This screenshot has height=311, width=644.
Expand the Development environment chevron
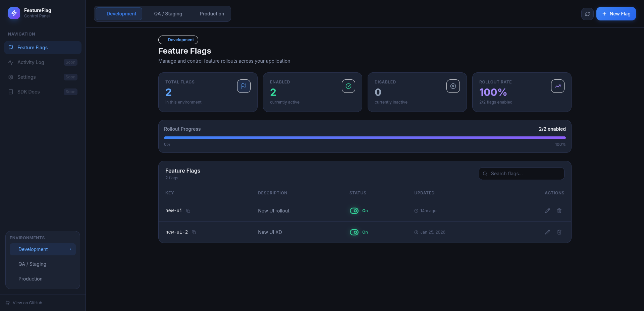70,249
